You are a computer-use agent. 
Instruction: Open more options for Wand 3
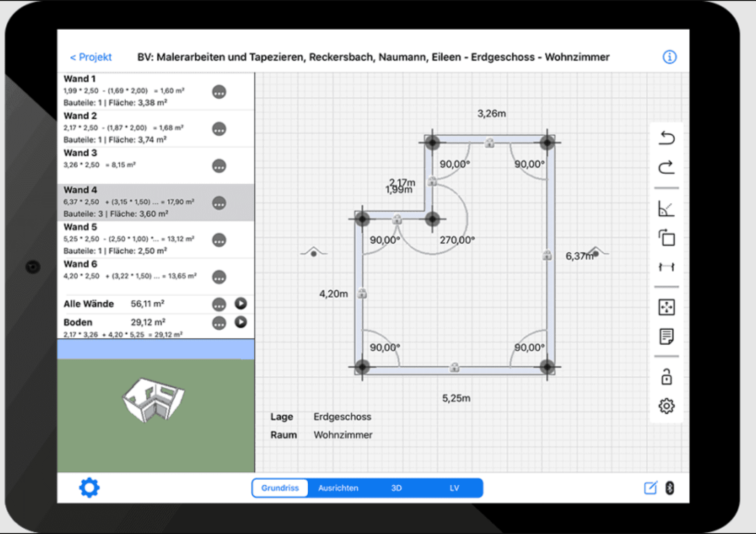219,166
